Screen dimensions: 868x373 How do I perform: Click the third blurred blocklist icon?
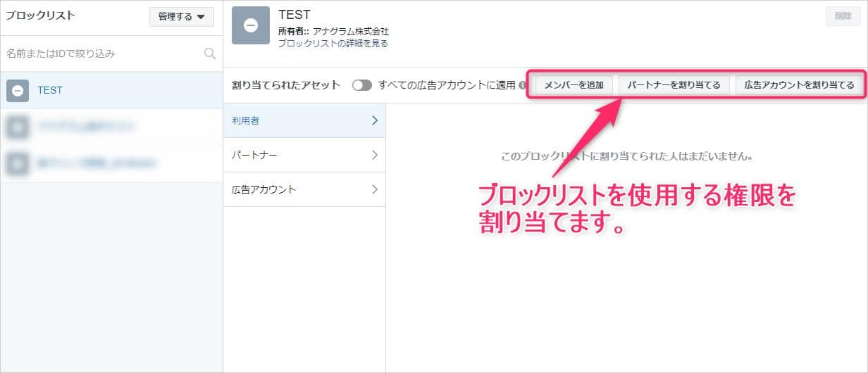(18, 163)
